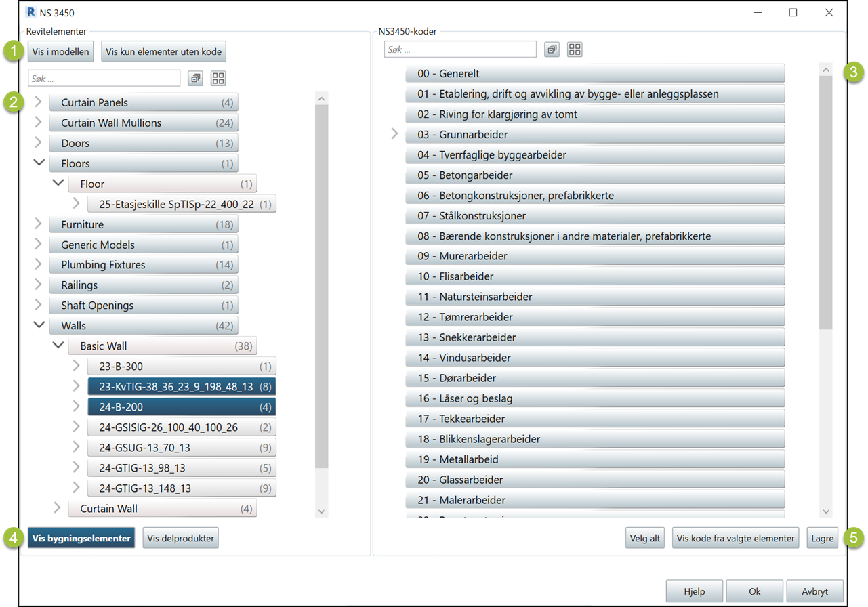Click expand-all grid icon in Revitelementer panel
This screenshot has height=607, width=868.
pyautogui.click(x=218, y=79)
